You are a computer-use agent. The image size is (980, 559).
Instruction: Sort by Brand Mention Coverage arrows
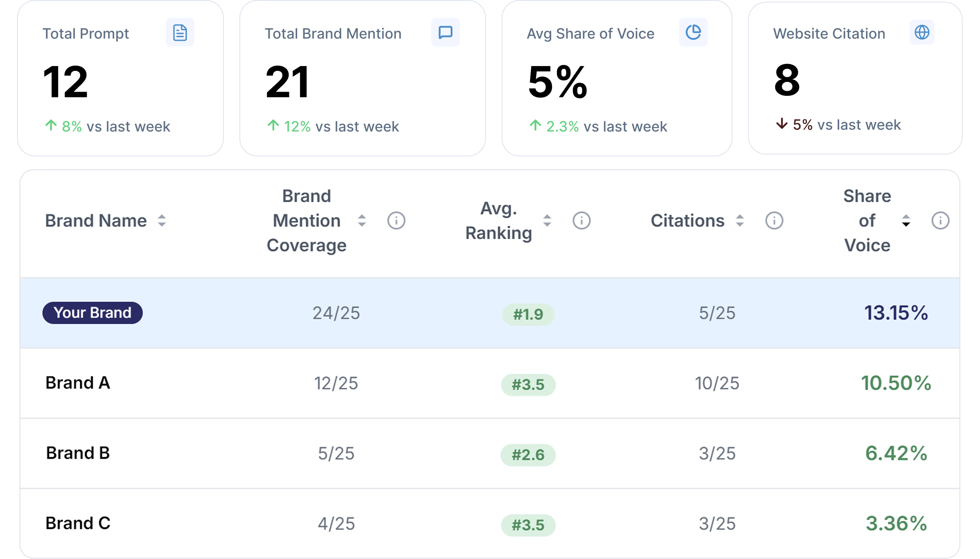(362, 221)
